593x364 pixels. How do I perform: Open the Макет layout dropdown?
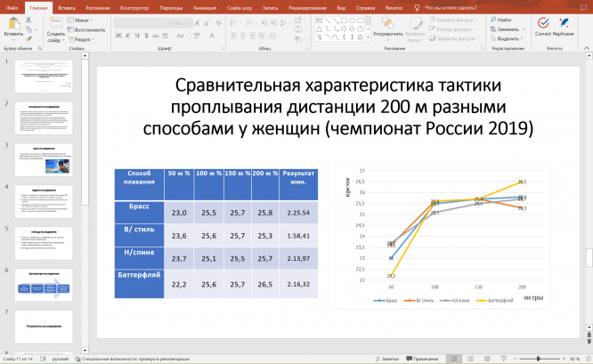coord(80,20)
